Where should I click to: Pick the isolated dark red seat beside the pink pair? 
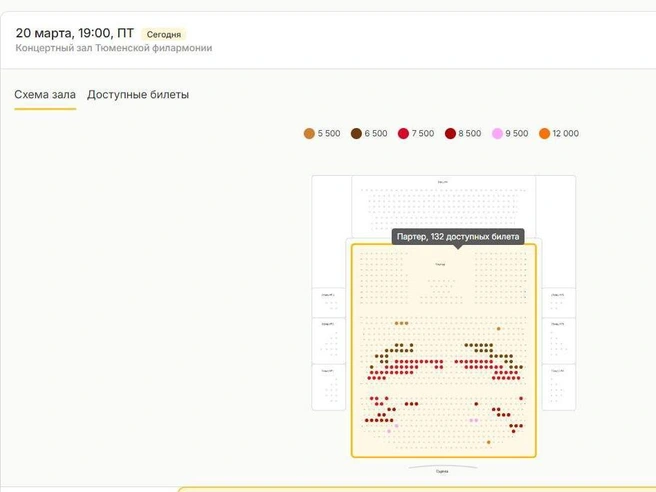[476, 404]
